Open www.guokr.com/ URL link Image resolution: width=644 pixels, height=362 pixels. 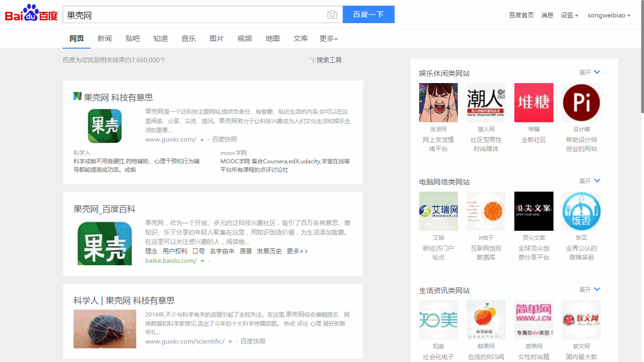(x=171, y=139)
